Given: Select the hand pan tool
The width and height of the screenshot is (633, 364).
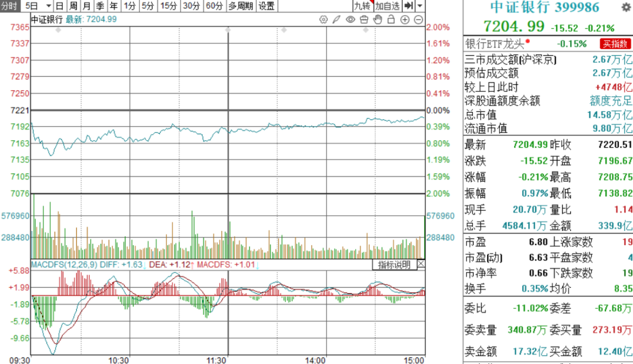Looking at the screenshot, I should click(377, 19).
